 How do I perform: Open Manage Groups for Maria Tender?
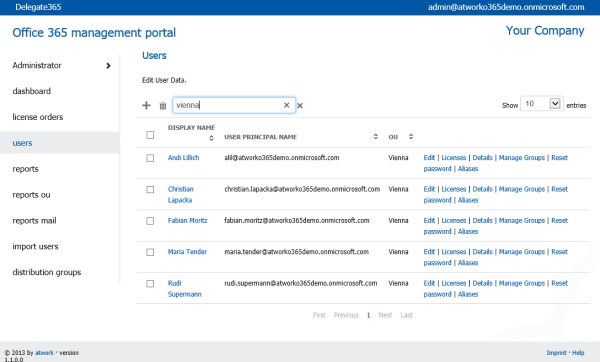(522, 252)
